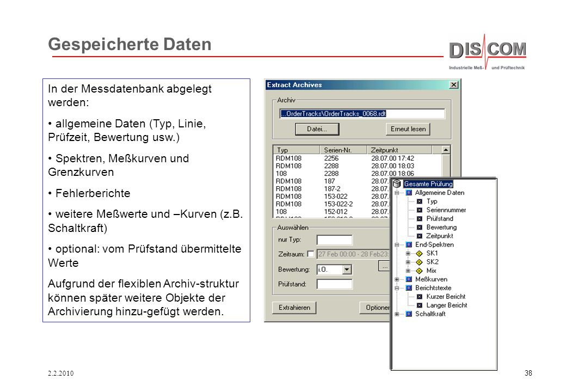566x392 pixels.
Task: Toggle the Langer Bericht checkbox
Action: click(x=420, y=305)
